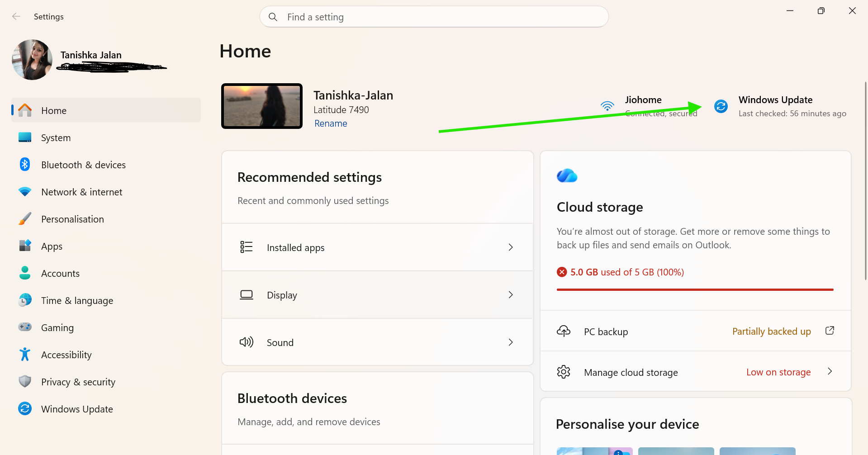Open Accessibility settings

point(106,355)
